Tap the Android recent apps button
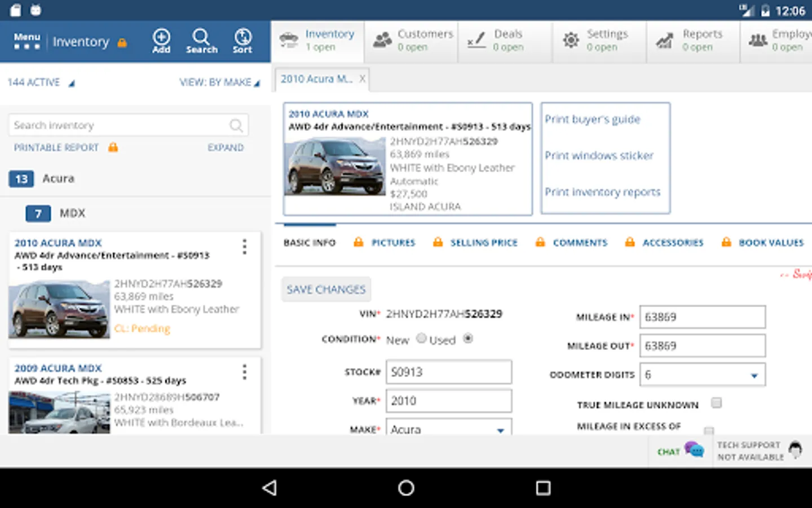Image resolution: width=812 pixels, height=508 pixels. pyautogui.click(x=543, y=488)
